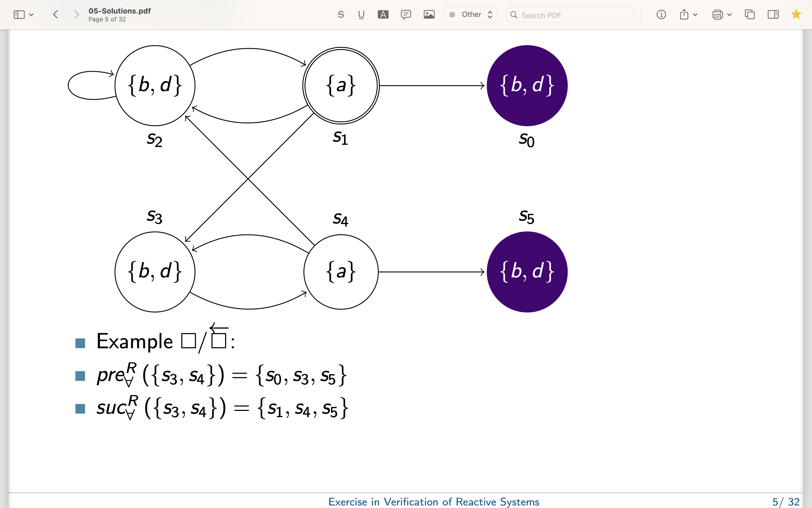Click the s3 state label
812x508 pixels.
click(155, 216)
